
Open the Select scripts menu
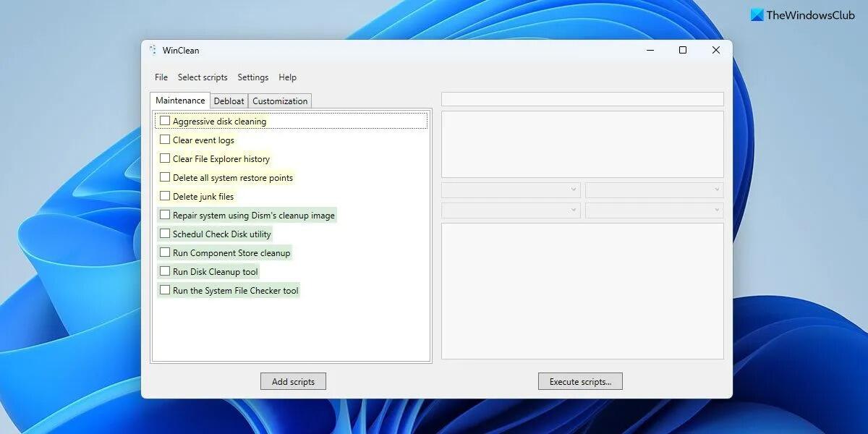tap(203, 77)
